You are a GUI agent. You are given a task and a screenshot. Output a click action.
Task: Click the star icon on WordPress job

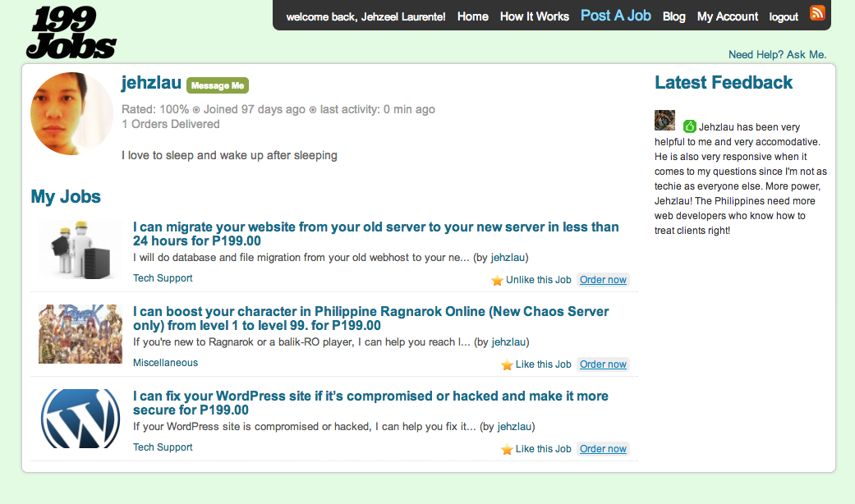click(507, 449)
